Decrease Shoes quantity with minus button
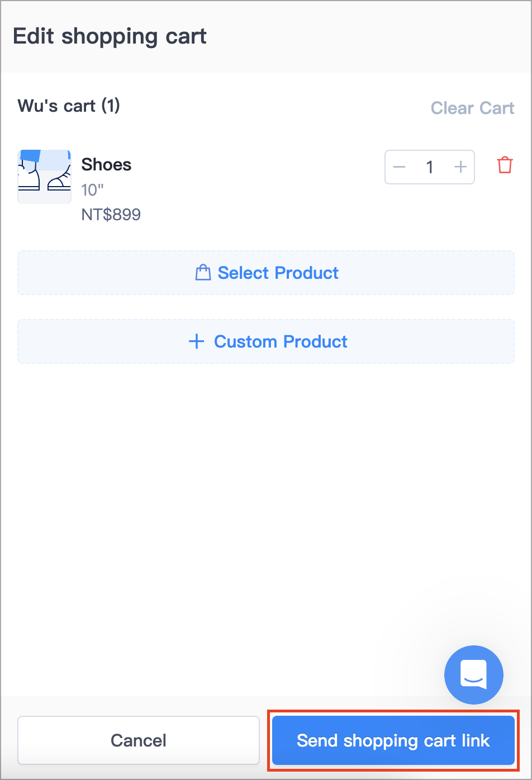Screen dimensions: 532x780 pyautogui.click(x=399, y=167)
